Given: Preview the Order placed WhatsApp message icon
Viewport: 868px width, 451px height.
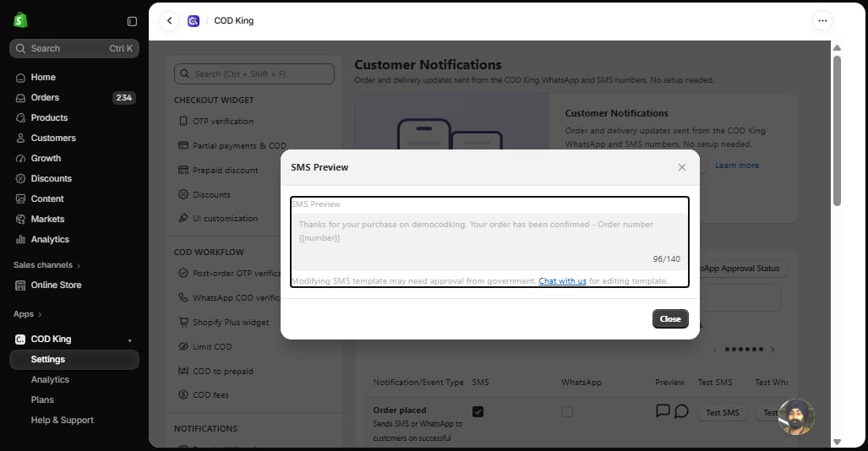Looking at the screenshot, I should coord(681,411).
